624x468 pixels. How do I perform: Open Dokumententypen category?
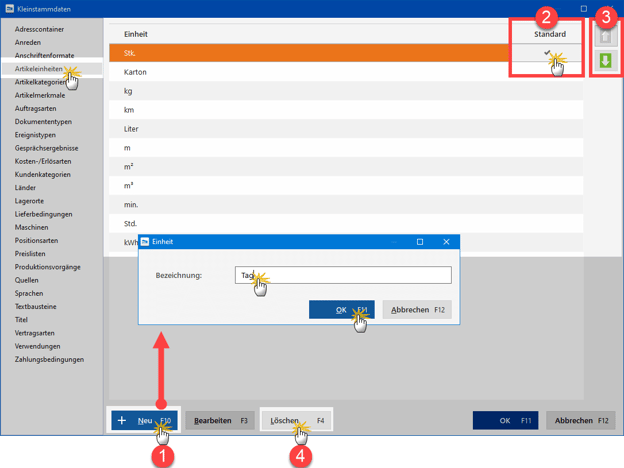[x=43, y=121]
